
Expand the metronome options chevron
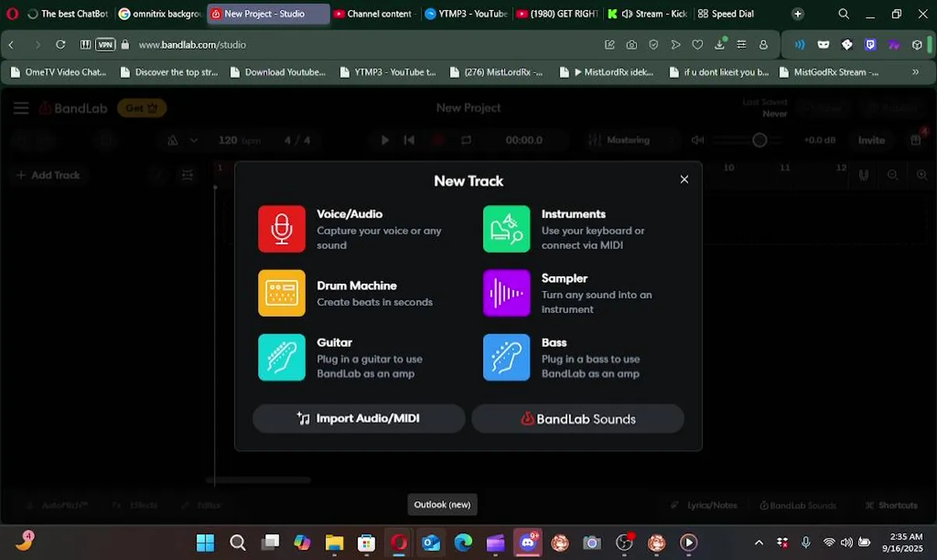194,140
